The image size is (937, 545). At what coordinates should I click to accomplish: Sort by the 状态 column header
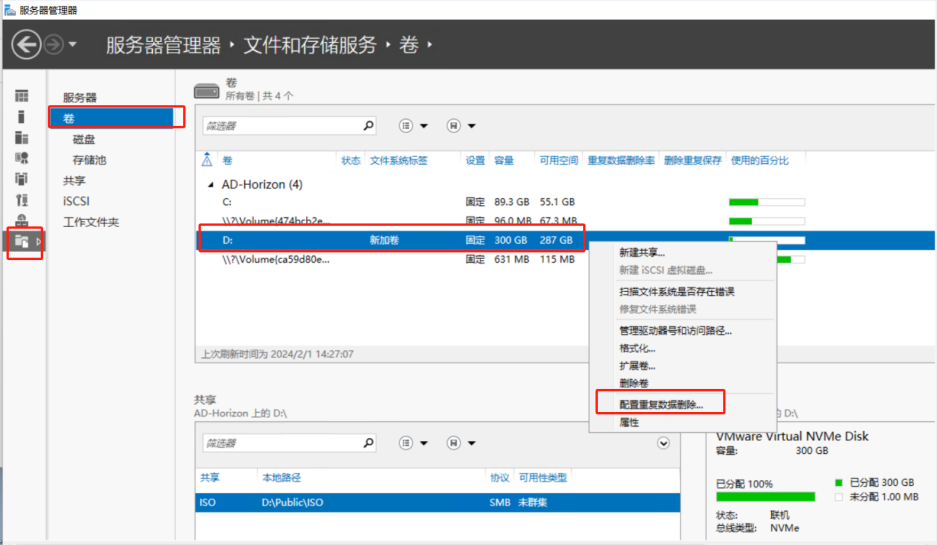pyautogui.click(x=351, y=160)
